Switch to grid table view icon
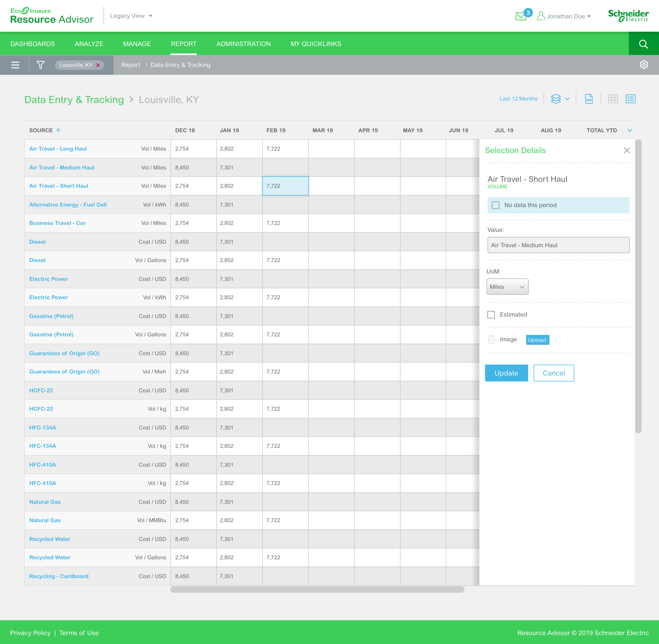This screenshot has height=644, width=659. coord(613,99)
